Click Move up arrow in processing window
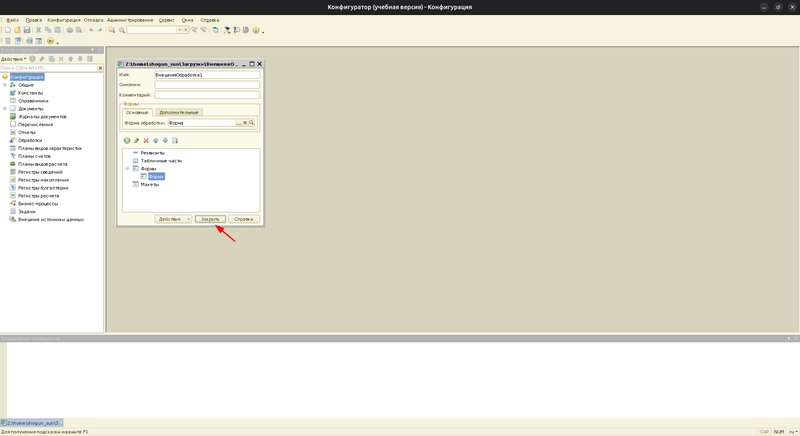 coord(156,140)
